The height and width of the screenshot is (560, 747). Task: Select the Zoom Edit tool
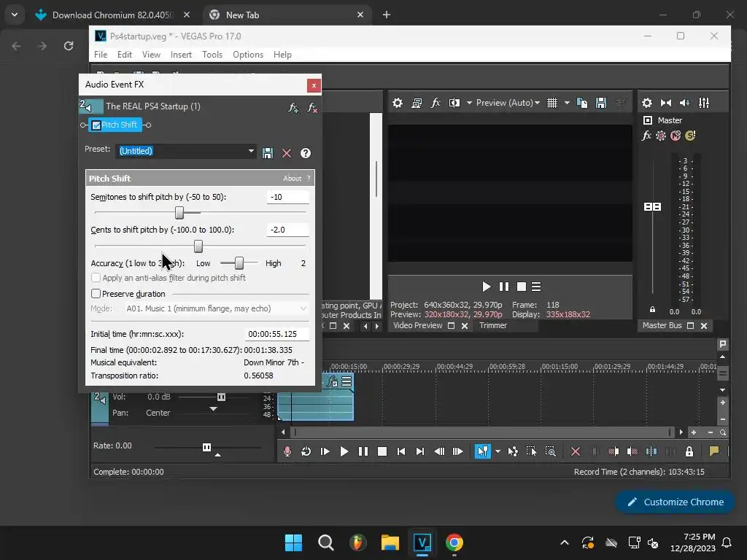point(550,451)
